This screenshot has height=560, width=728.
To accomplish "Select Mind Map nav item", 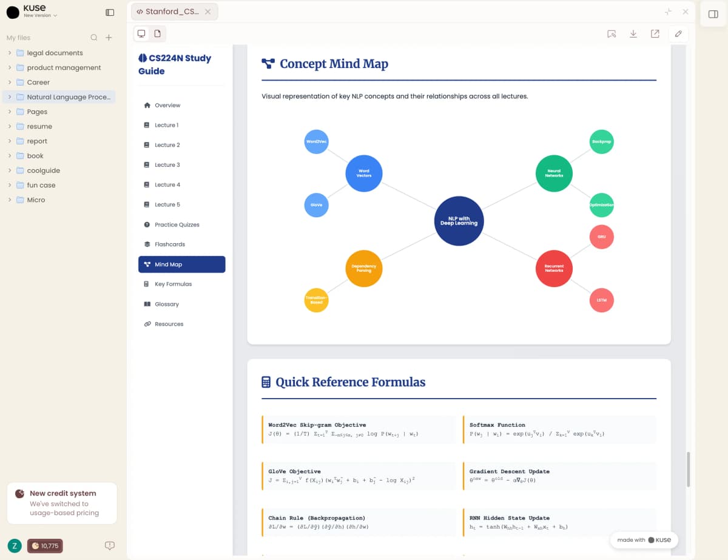I will (181, 265).
